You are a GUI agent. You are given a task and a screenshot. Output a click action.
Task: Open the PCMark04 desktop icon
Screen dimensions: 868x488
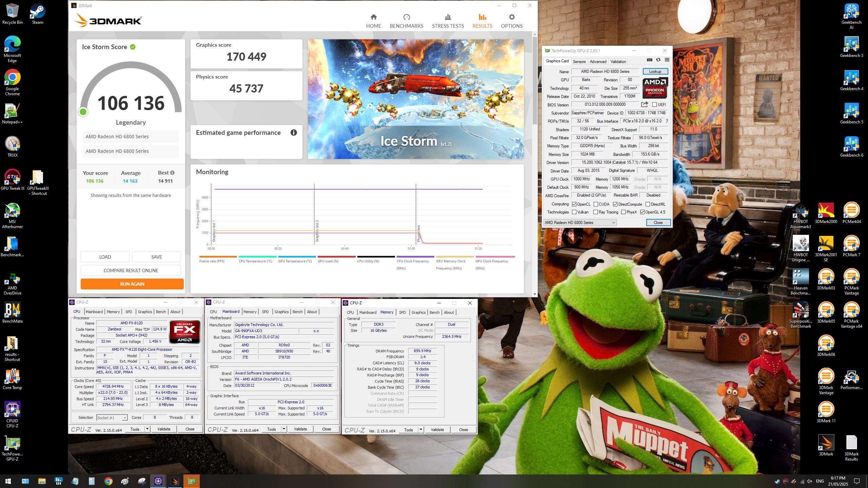pyautogui.click(x=851, y=213)
